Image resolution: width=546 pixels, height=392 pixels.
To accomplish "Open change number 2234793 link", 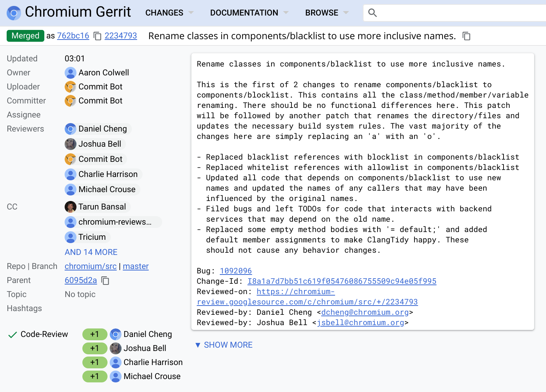I will pos(120,36).
